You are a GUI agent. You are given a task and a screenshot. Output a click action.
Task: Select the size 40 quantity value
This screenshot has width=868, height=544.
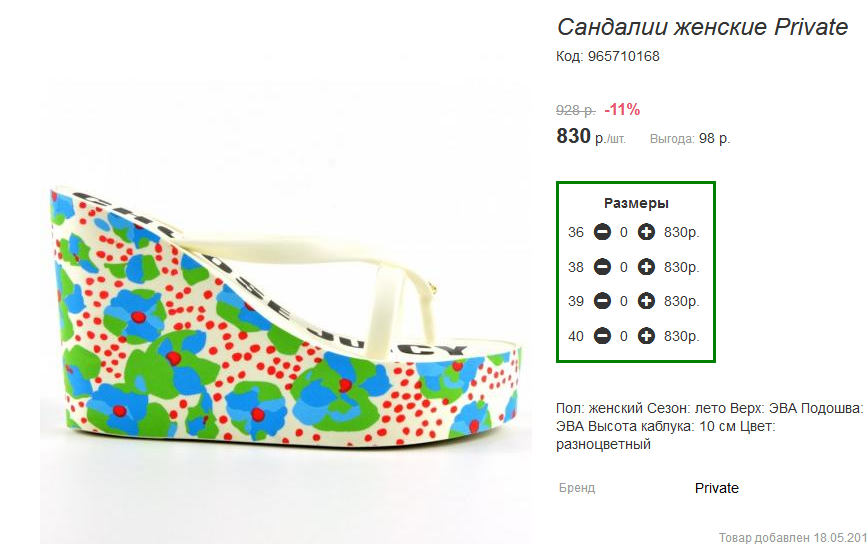pyautogui.click(x=624, y=336)
